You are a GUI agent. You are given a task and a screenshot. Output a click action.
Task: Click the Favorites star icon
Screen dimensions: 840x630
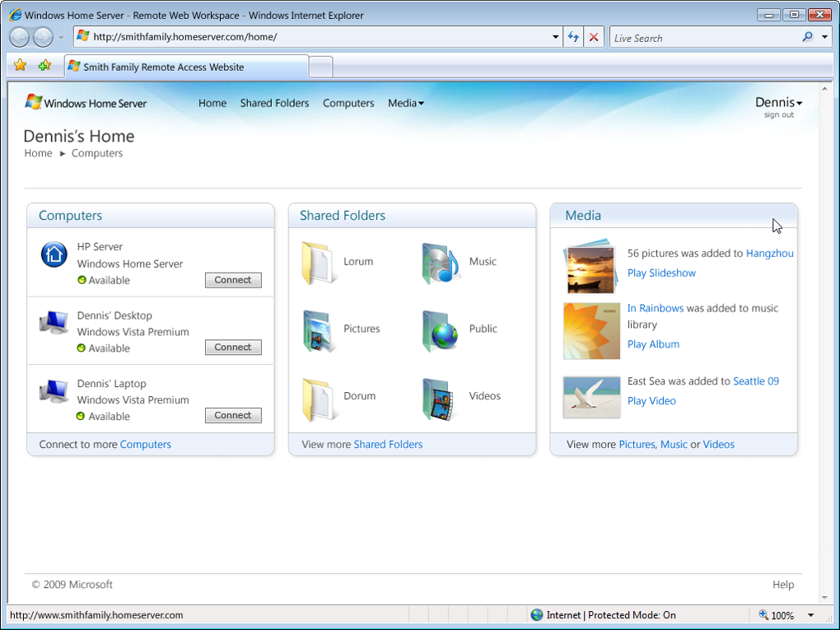(20, 65)
